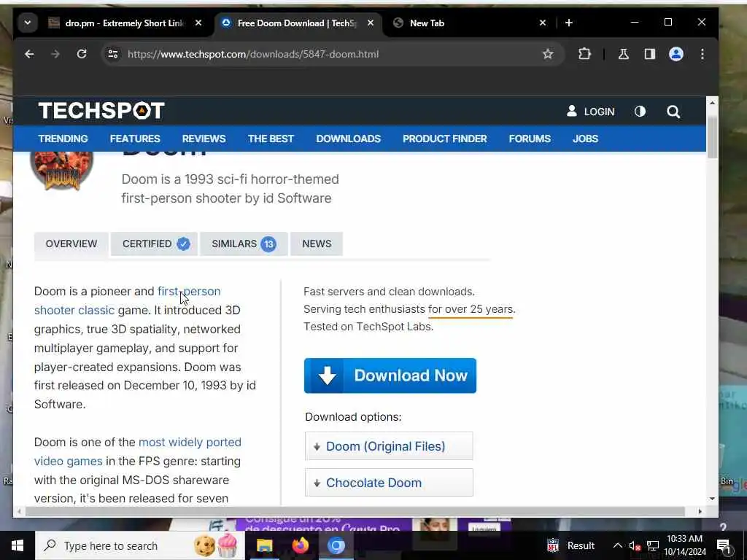Open FEATURES nav menu
747x560 pixels.
[135, 139]
